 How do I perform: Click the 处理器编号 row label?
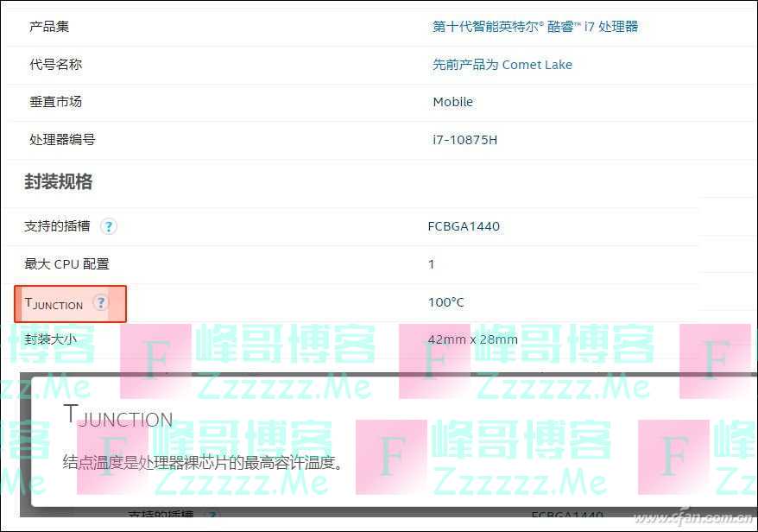[x=62, y=140]
